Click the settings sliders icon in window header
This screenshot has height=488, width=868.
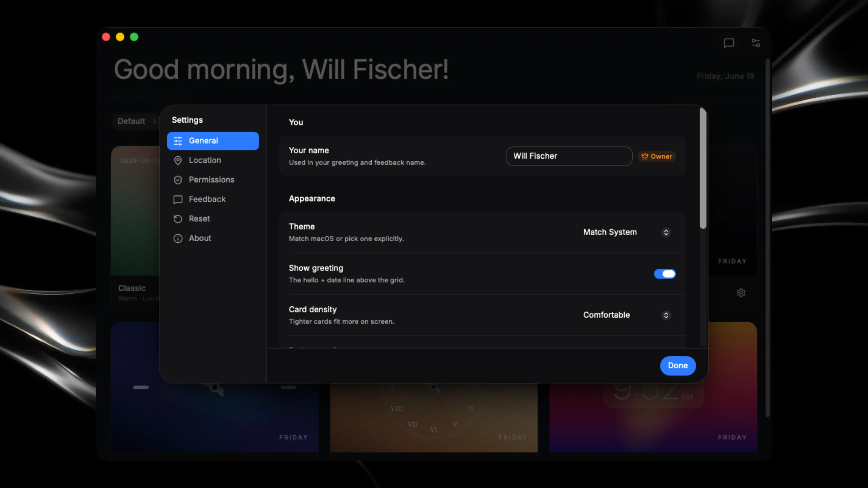[x=756, y=43]
